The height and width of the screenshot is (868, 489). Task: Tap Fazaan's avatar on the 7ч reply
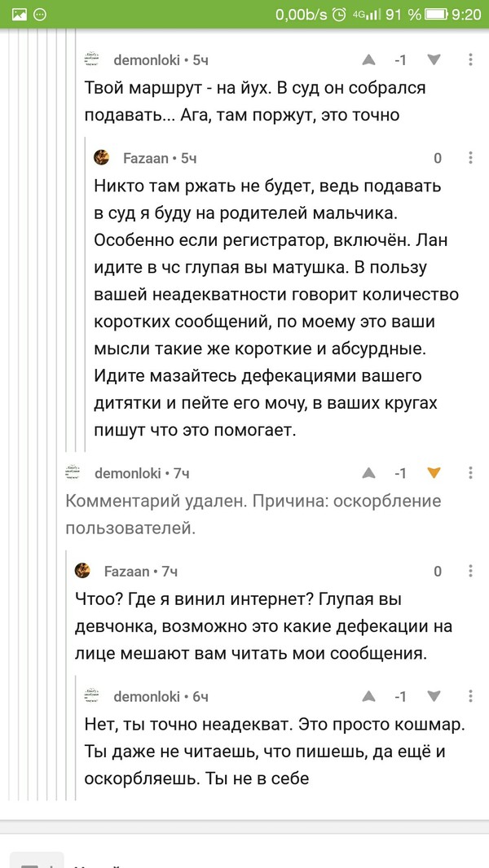(82, 571)
